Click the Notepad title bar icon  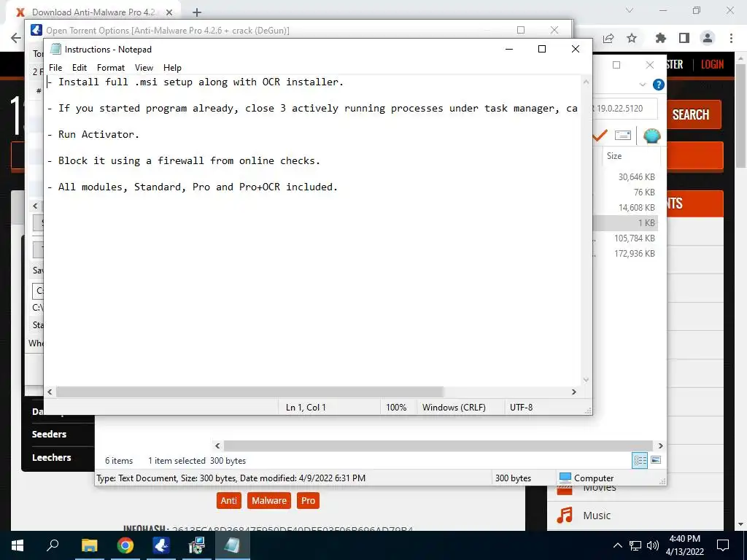coord(55,49)
